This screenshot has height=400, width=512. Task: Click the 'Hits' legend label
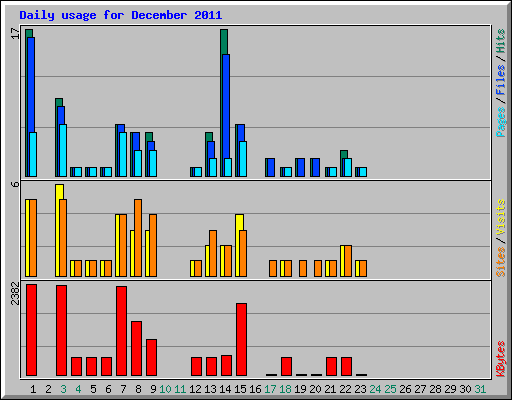[501, 41]
